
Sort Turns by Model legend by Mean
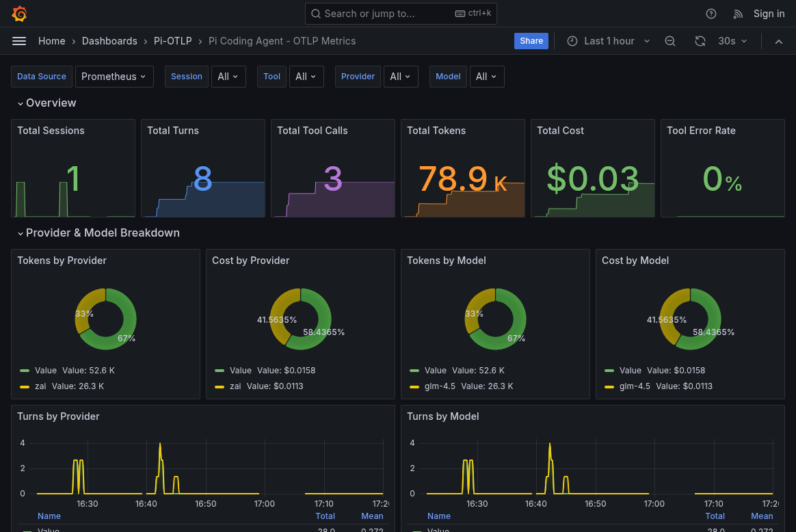762,516
